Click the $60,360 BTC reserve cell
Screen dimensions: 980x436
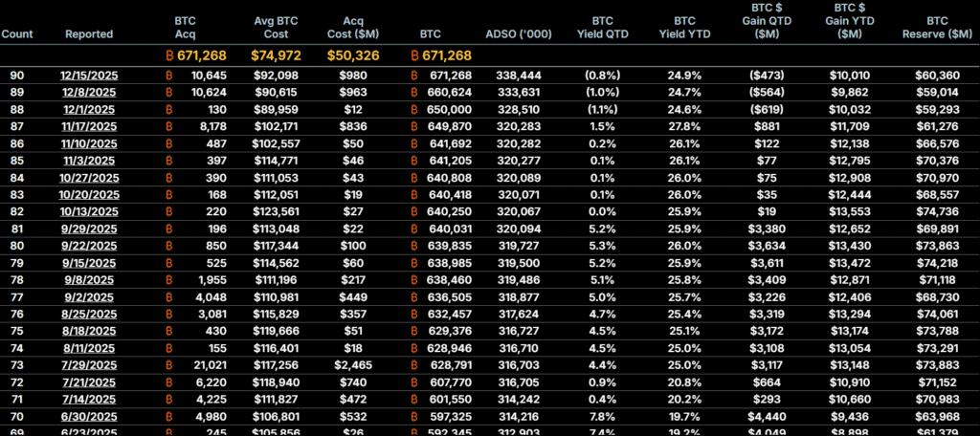[x=938, y=76]
